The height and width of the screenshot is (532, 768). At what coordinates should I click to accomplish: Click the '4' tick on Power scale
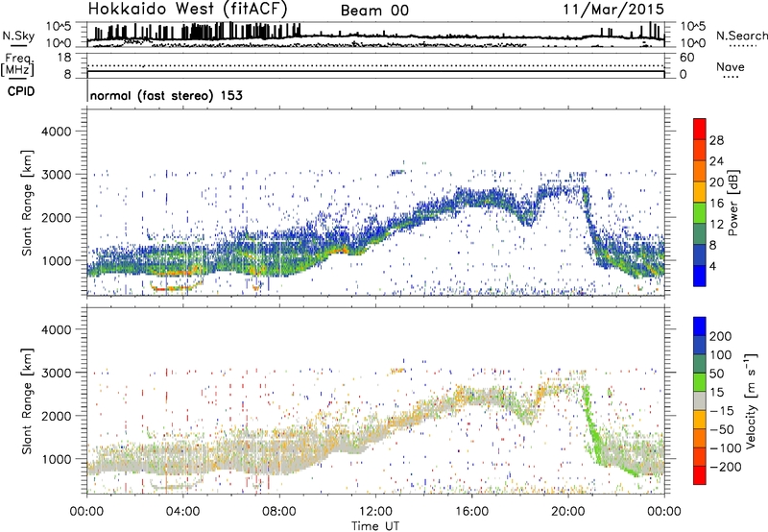coord(713,267)
